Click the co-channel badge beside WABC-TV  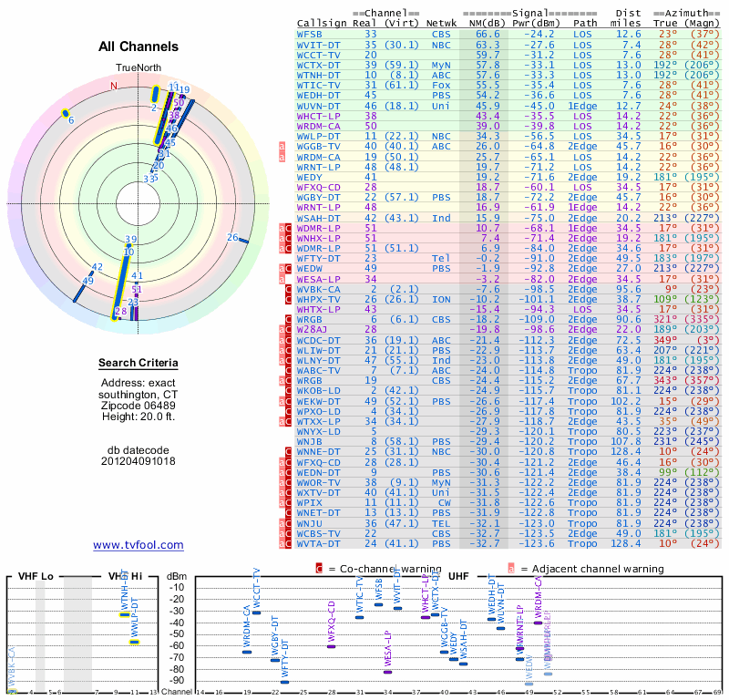(288, 371)
